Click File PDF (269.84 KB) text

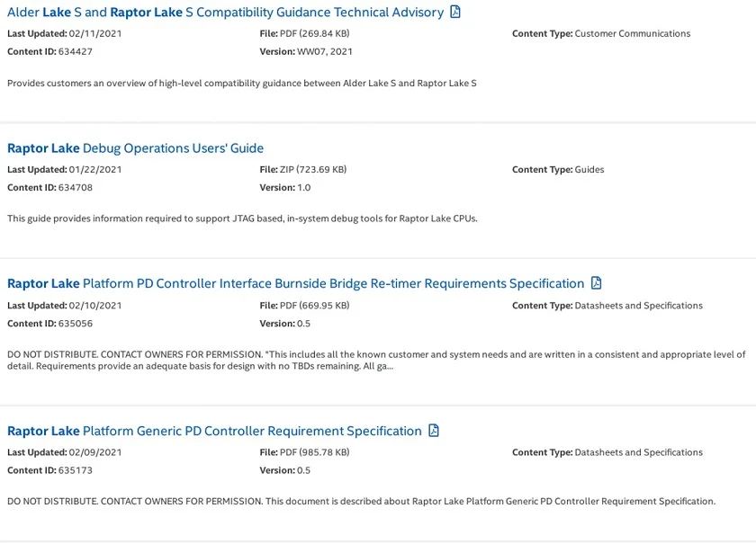(x=305, y=33)
